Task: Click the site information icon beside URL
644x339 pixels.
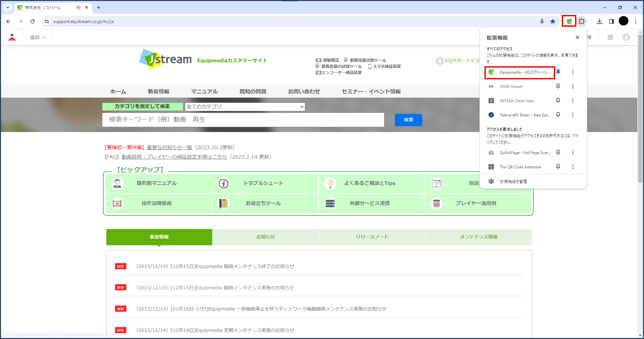Action: coord(47,22)
